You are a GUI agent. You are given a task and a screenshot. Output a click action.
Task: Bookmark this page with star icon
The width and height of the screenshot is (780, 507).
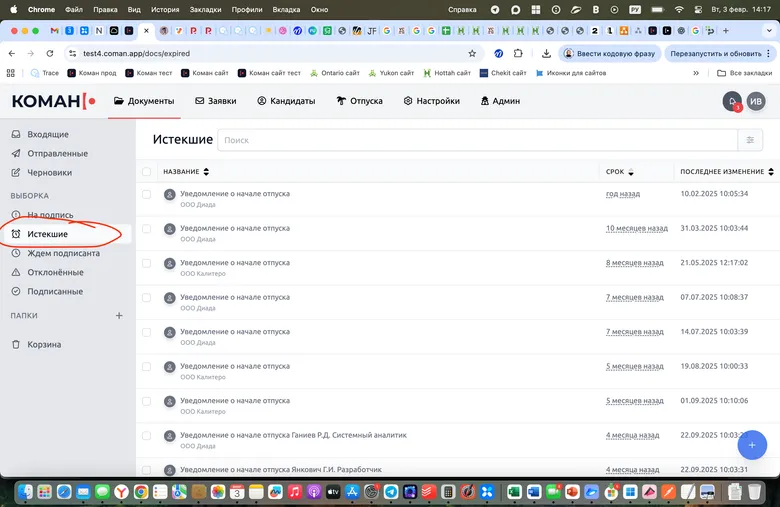coord(472,53)
